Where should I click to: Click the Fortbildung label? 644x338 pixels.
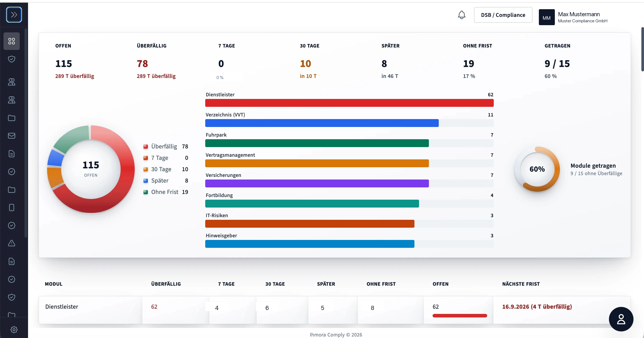tap(219, 195)
